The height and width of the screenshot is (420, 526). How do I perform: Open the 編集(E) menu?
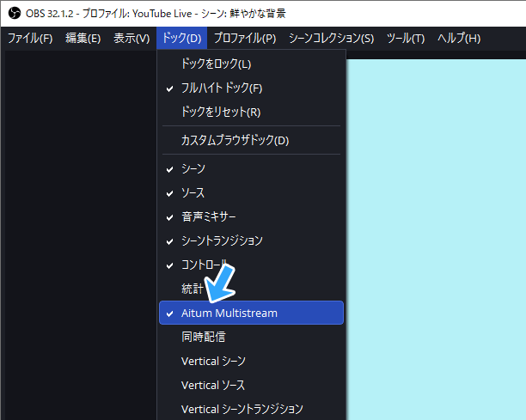[83, 38]
